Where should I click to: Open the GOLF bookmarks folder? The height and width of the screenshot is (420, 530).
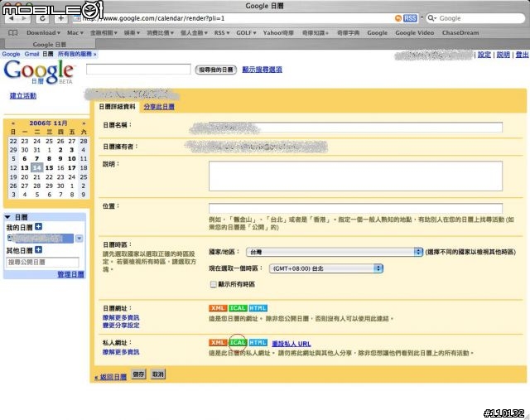[x=246, y=33]
